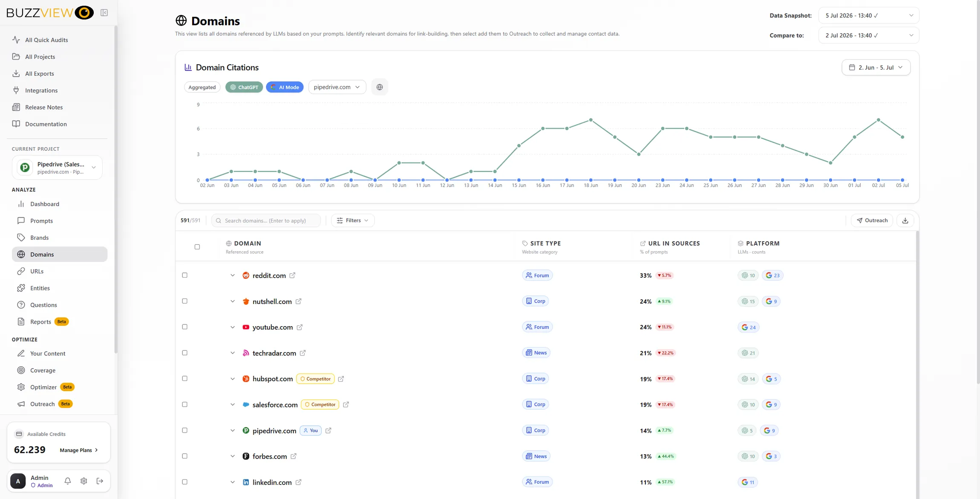Open current project Pipedrive selector
Viewport: 980px width, 499px height.
coord(57,168)
